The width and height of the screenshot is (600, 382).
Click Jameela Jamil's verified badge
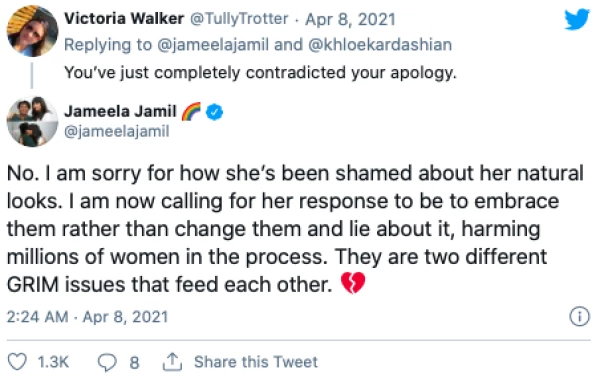(215, 112)
